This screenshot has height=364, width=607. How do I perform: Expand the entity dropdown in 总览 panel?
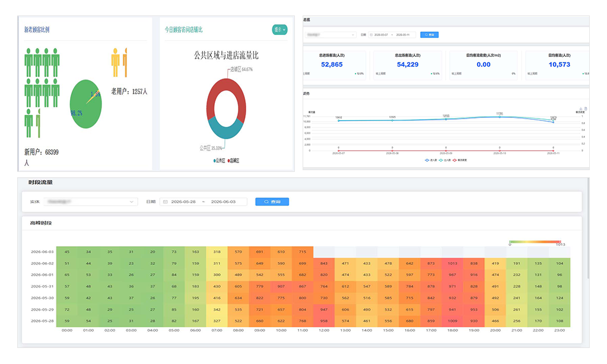tap(330, 35)
